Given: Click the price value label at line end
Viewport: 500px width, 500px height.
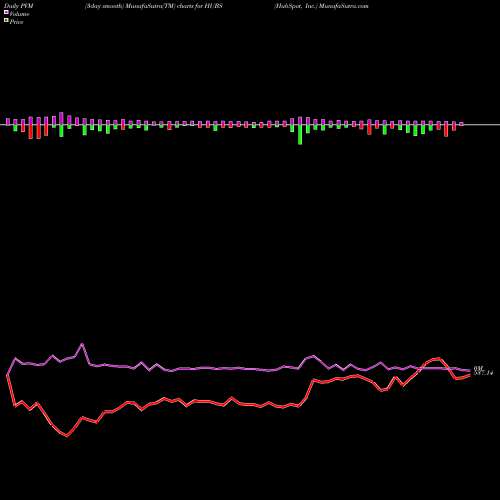Looking at the screenshot, I should pyautogui.click(x=483, y=373).
